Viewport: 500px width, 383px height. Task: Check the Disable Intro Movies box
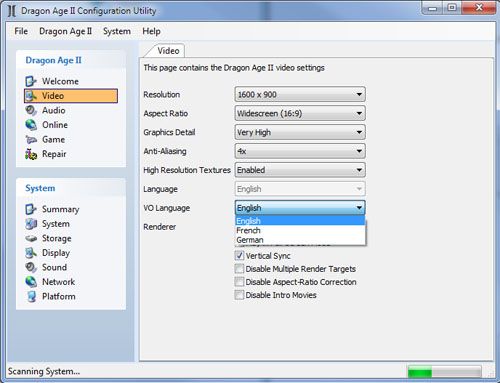[239, 295]
